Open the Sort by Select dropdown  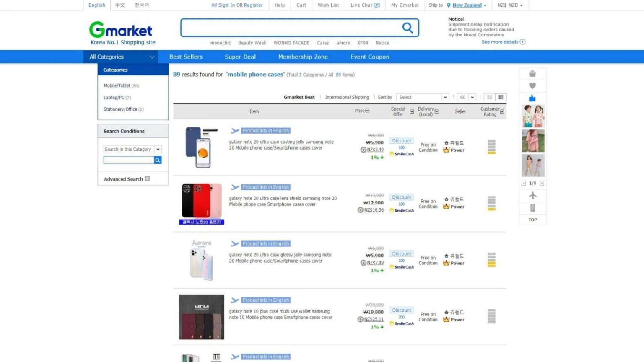pos(422,97)
